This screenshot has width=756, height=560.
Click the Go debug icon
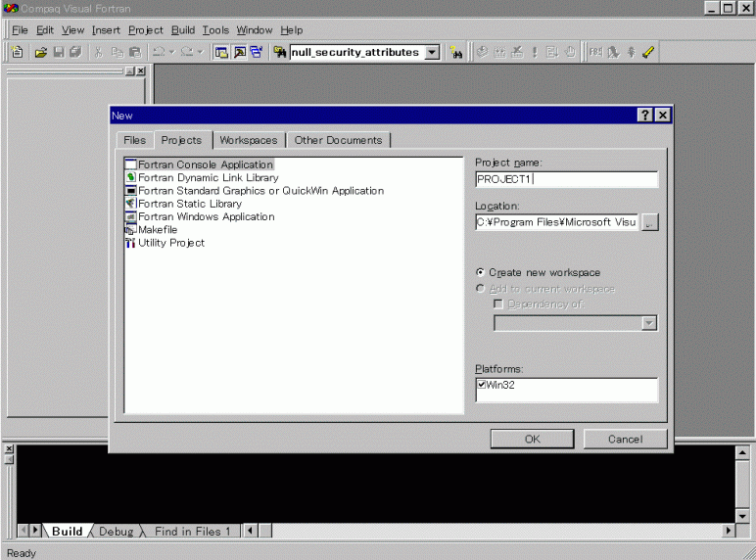552,52
